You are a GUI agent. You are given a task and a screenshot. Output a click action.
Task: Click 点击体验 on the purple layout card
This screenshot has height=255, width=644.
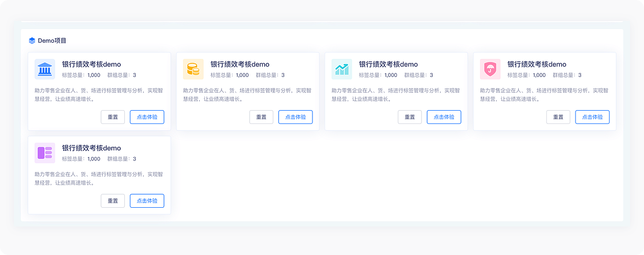pos(147,201)
